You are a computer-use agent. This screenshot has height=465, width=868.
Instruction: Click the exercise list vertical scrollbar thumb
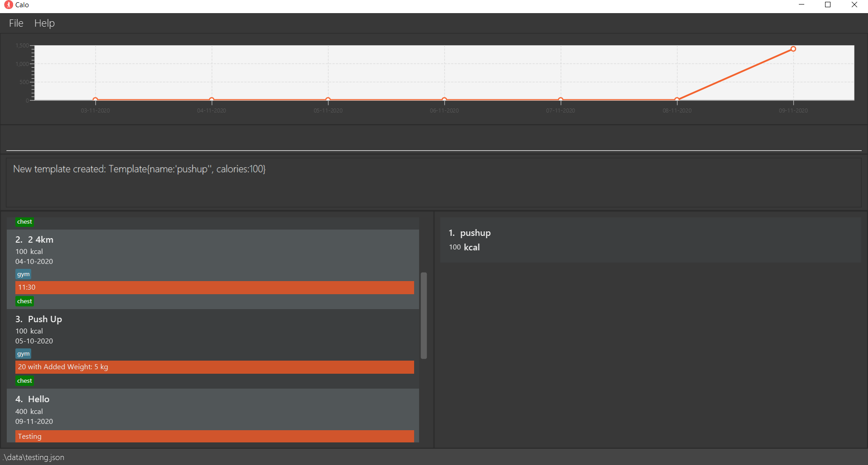click(x=424, y=315)
